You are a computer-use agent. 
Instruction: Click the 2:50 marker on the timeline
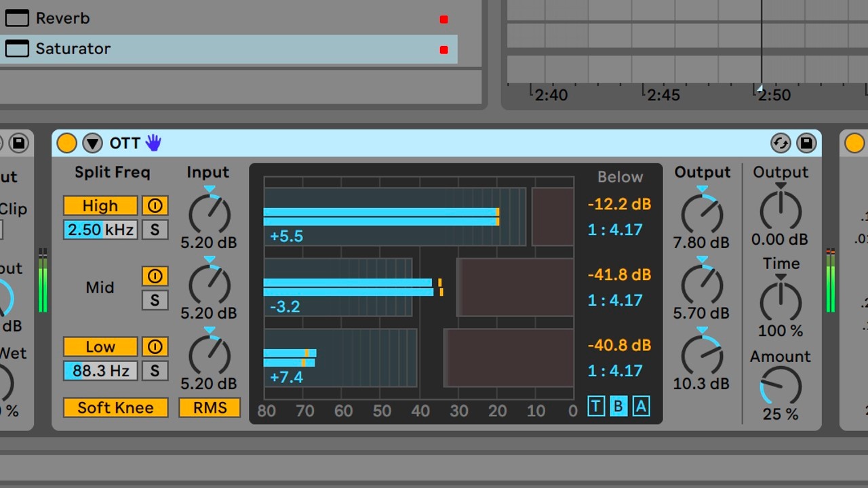coord(774,95)
